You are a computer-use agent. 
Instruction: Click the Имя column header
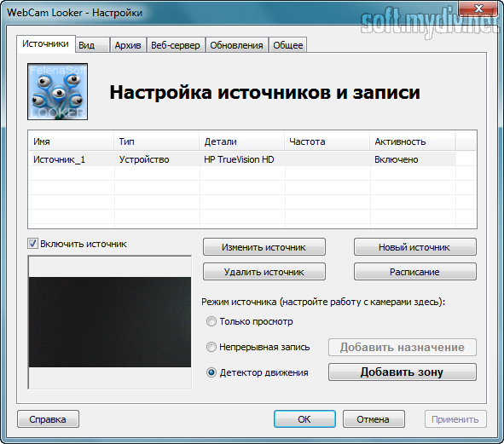[72, 141]
